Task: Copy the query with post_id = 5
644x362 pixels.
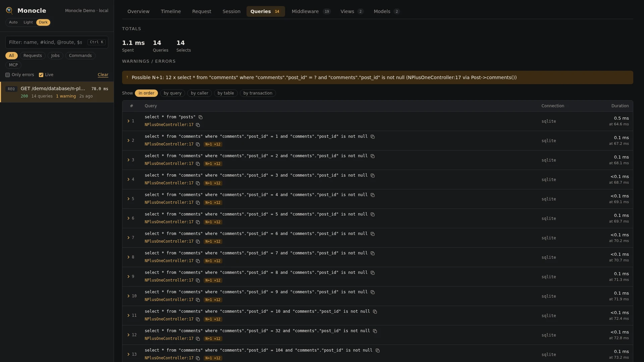Action: (x=373, y=215)
